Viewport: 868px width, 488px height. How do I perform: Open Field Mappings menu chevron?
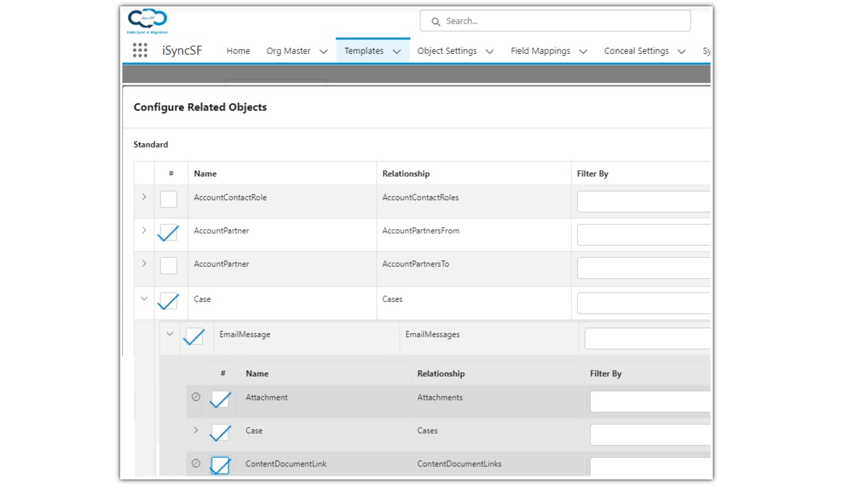(x=583, y=52)
